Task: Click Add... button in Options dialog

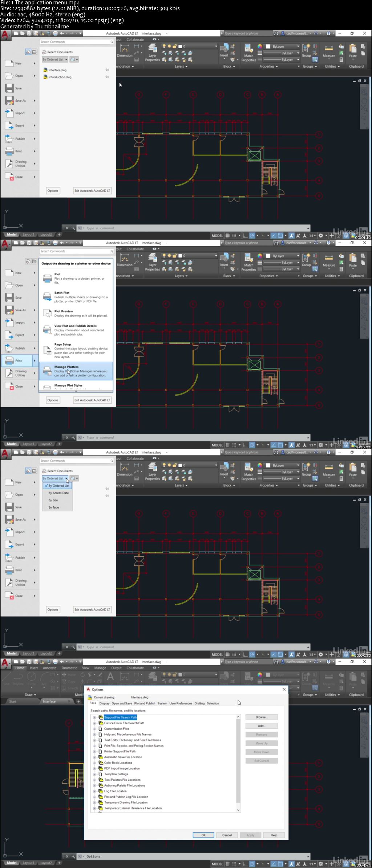Action: click(x=262, y=726)
